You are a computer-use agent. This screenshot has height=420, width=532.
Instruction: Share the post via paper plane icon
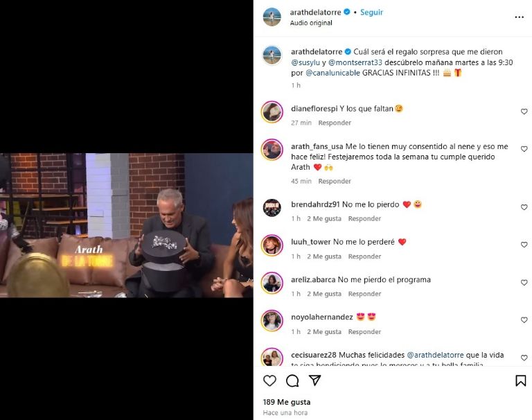(315, 380)
